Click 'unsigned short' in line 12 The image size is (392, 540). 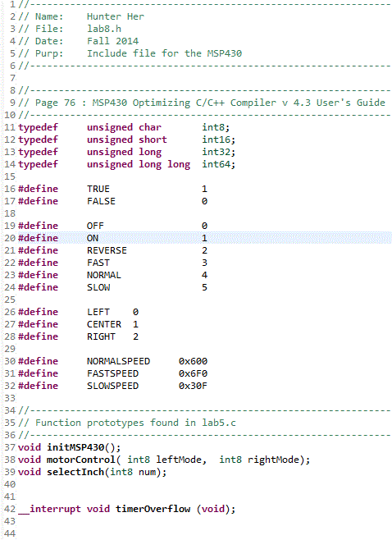pos(126,140)
